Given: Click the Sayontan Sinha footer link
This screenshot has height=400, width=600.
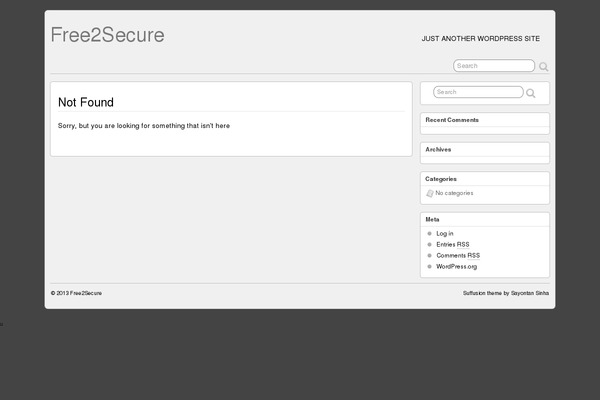Looking at the screenshot, I should [x=530, y=293].
